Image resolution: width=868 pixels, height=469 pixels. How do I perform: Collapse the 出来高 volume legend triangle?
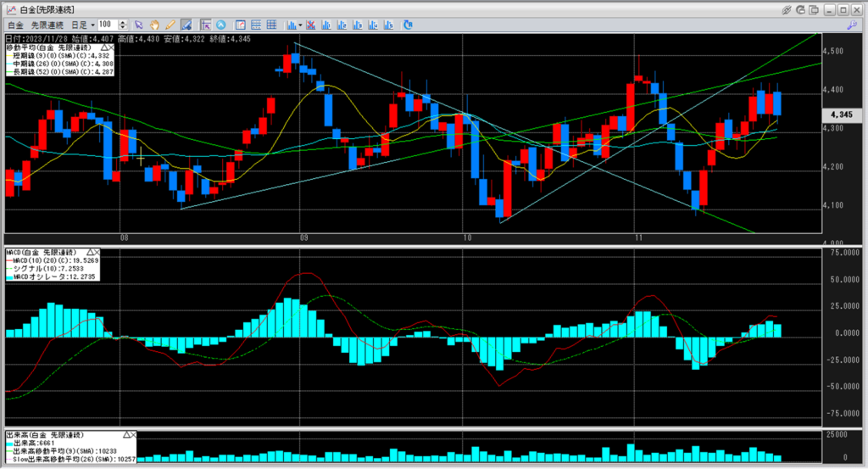click(126, 435)
